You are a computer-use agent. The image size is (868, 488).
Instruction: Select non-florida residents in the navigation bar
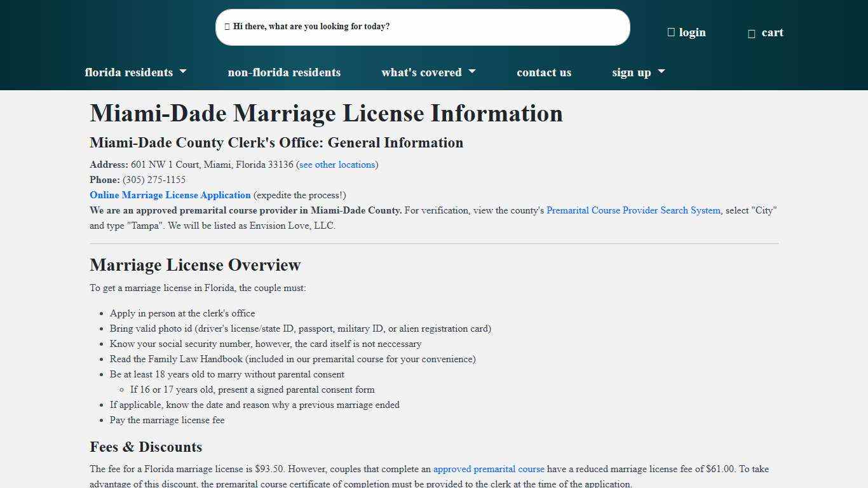point(284,72)
